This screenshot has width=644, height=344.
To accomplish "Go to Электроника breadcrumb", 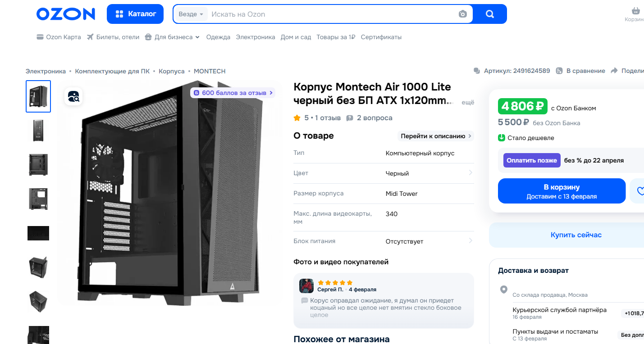I will pos(46,71).
